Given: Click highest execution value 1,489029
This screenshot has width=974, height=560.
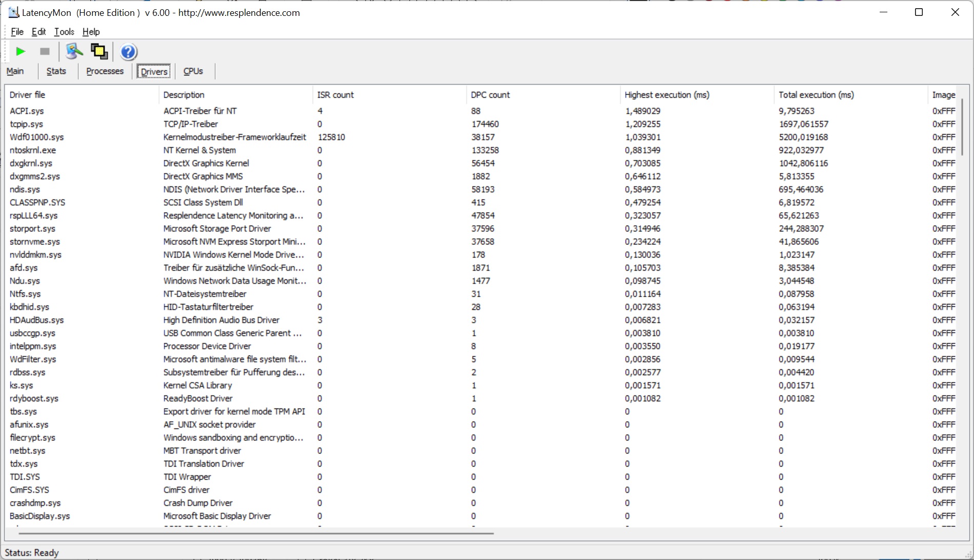Looking at the screenshot, I should [x=643, y=111].
